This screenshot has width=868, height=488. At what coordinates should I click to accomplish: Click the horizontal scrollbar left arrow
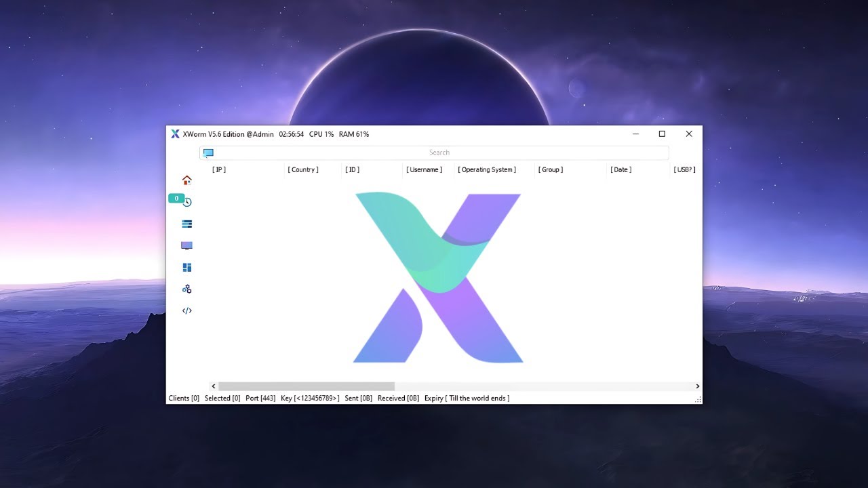tap(214, 386)
